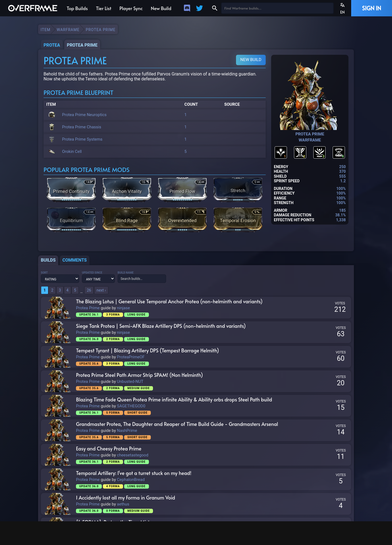Select Protea's first ability icon
Image resolution: width=392 pixels, height=545 pixels.
(281, 152)
